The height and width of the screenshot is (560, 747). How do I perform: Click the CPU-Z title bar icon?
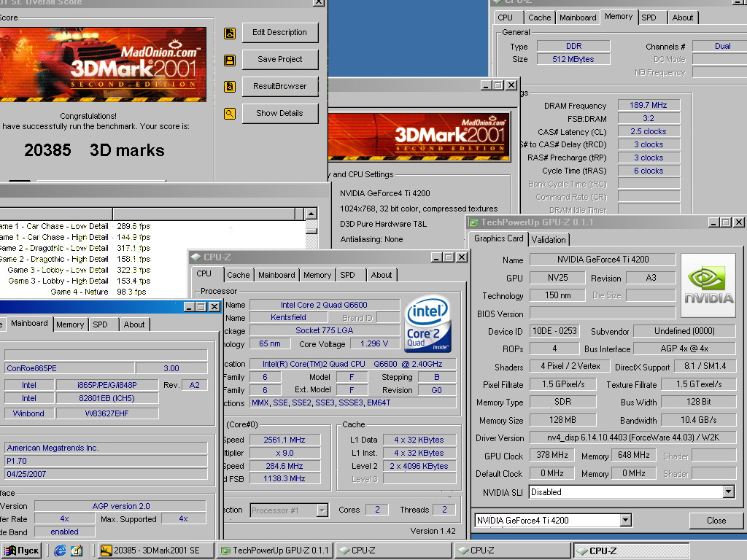tap(196, 257)
